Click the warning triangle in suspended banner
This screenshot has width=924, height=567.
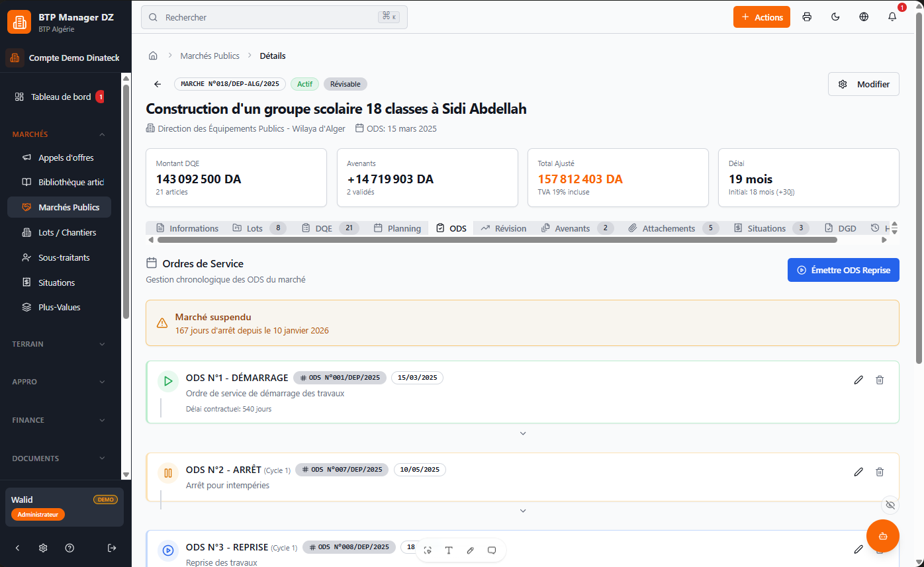[162, 324]
